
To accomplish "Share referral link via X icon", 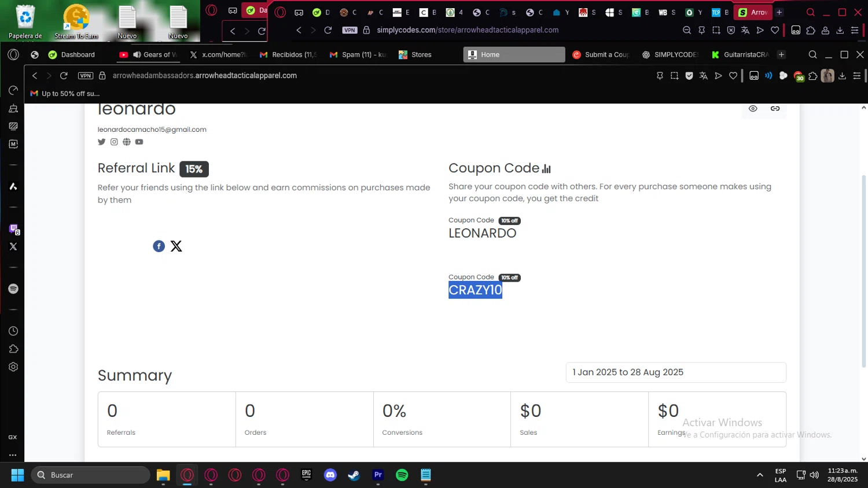I will click(176, 246).
